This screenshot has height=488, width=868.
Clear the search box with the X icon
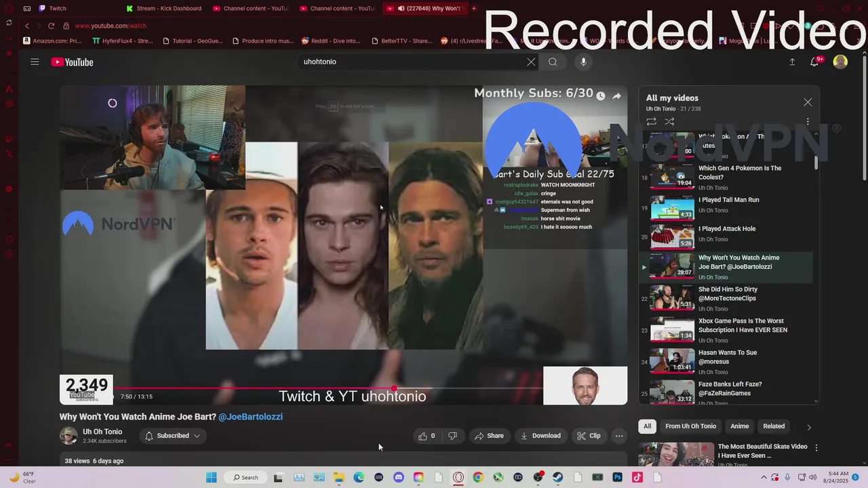pyautogui.click(x=531, y=62)
